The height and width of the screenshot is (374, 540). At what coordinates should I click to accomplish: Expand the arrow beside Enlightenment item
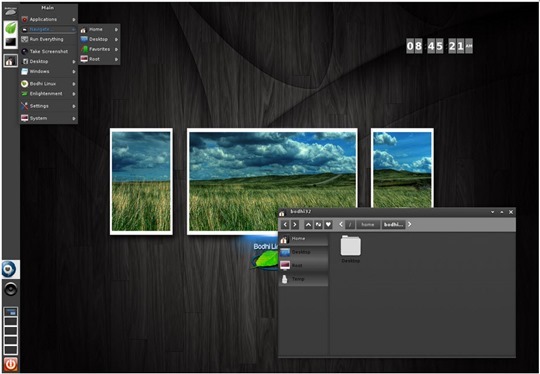74,94
